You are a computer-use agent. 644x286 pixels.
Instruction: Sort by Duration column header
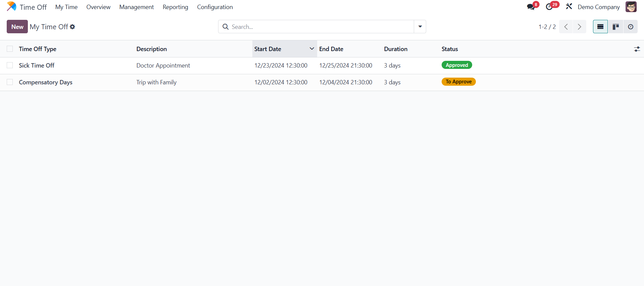(x=396, y=49)
